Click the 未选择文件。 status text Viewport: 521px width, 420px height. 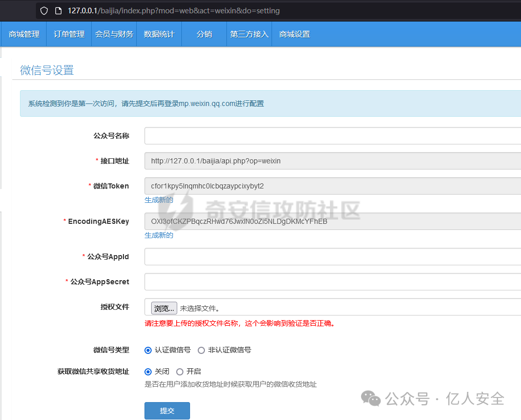click(199, 308)
